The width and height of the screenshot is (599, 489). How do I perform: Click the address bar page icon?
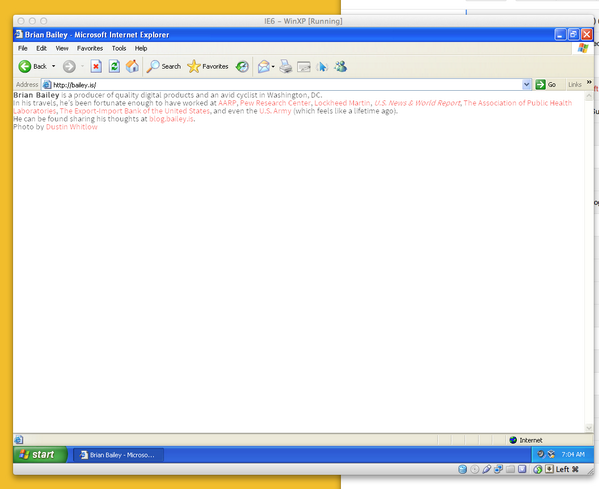pos(47,84)
